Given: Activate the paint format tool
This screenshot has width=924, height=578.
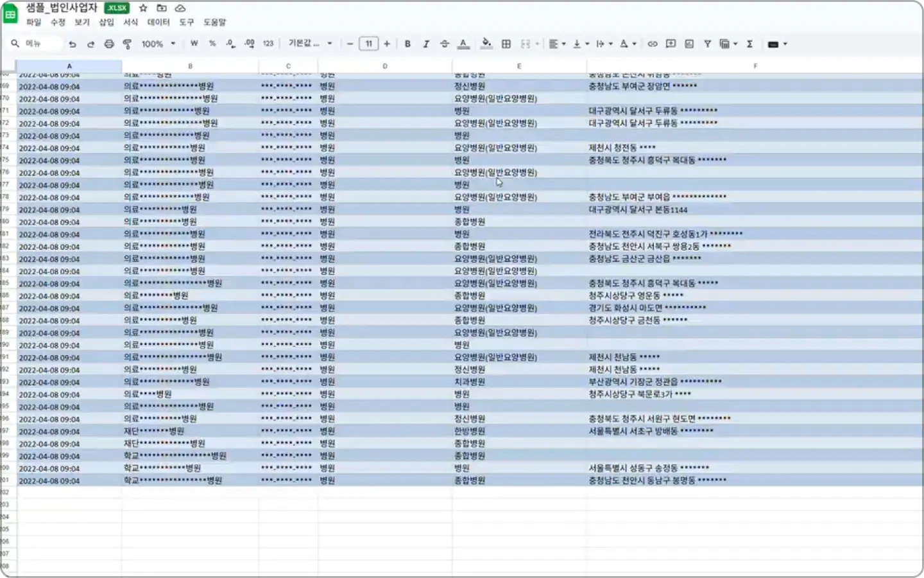Looking at the screenshot, I should (127, 44).
